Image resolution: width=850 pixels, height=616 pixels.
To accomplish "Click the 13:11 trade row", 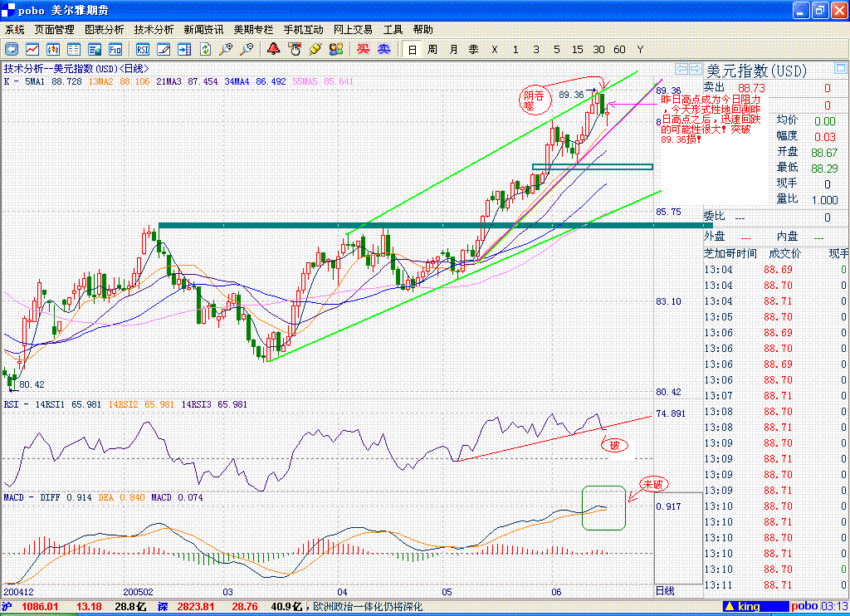I will click(776, 585).
